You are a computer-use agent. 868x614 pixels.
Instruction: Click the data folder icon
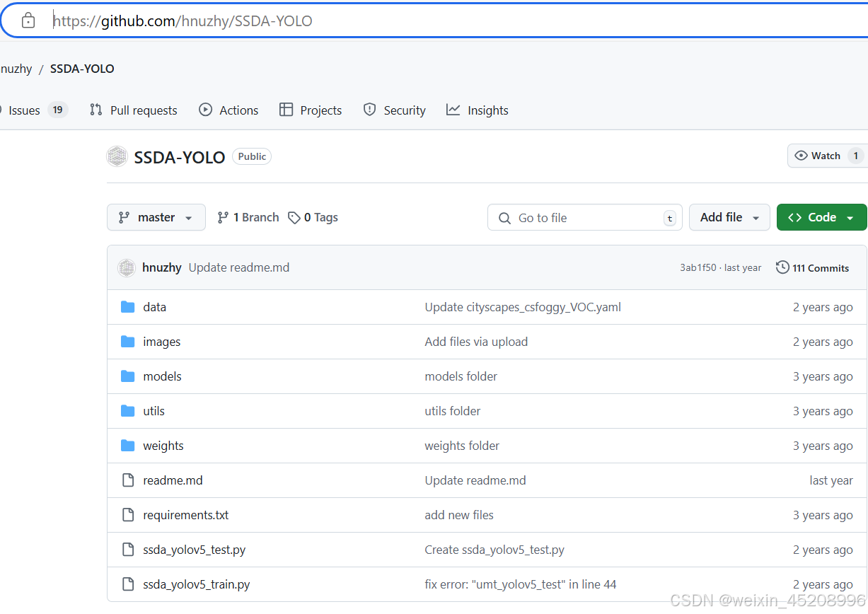(x=127, y=307)
